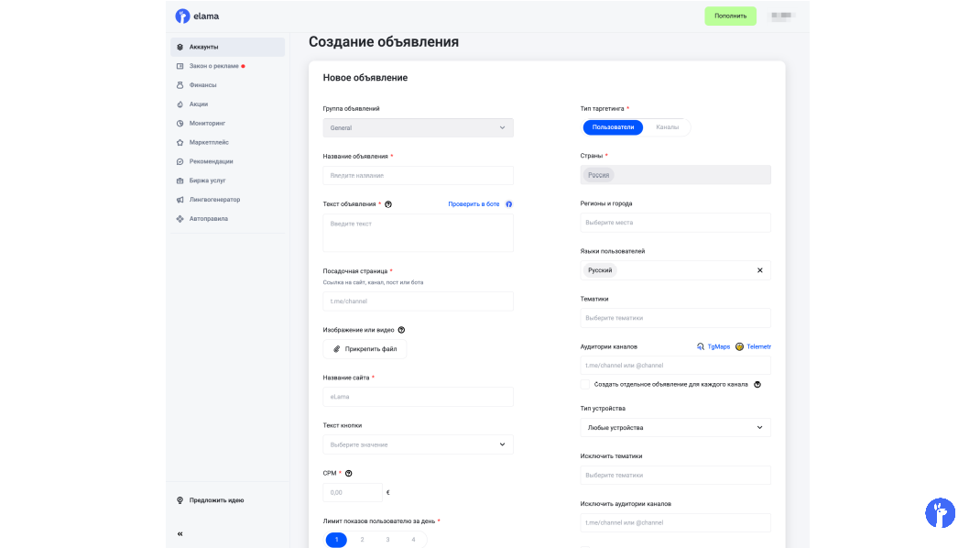Screen dimensions: 980x548
Task: Open the Группа объявлений dropdown
Action: tap(418, 128)
